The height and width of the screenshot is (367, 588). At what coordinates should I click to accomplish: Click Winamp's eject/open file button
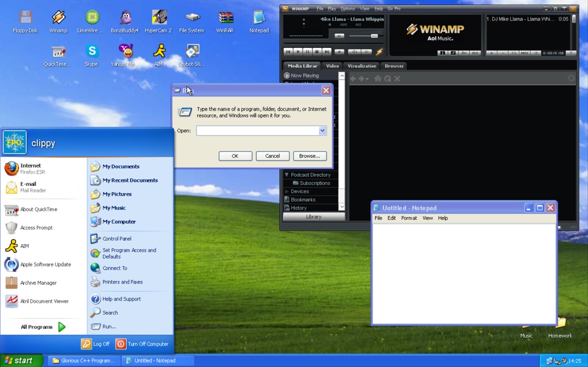point(339,52)
